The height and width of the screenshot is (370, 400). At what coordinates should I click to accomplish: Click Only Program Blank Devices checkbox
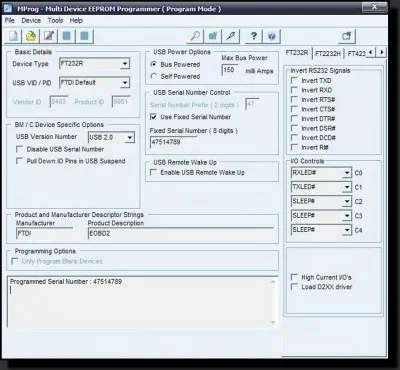click(15, 261)
